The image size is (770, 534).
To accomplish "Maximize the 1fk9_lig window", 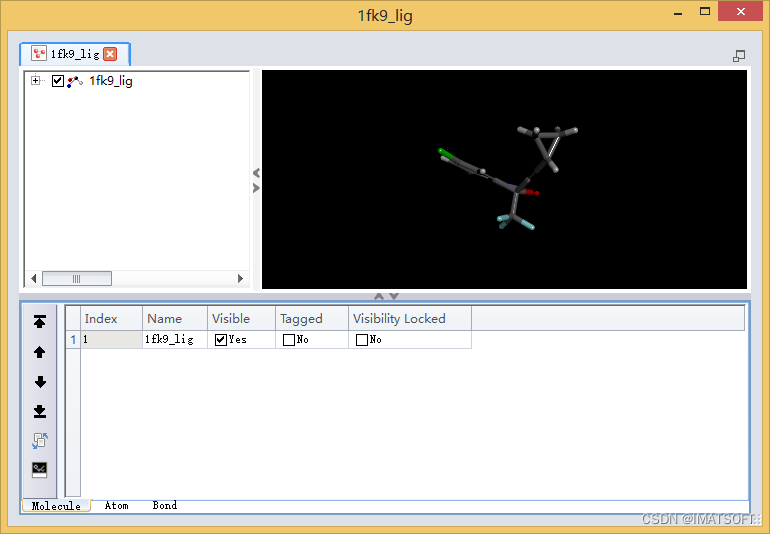I will (705, 11).
